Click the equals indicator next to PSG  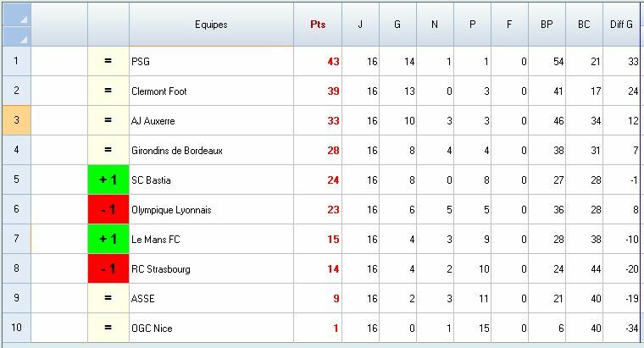coord(108,62)
